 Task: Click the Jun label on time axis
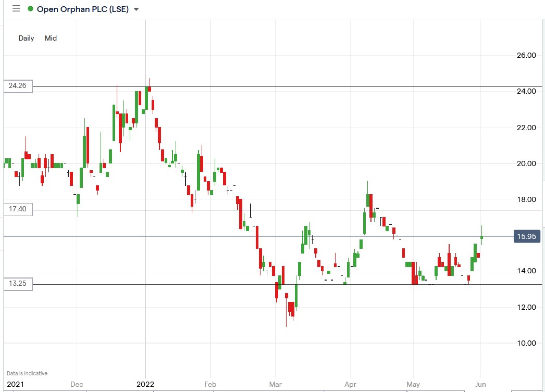pos(480,385)
